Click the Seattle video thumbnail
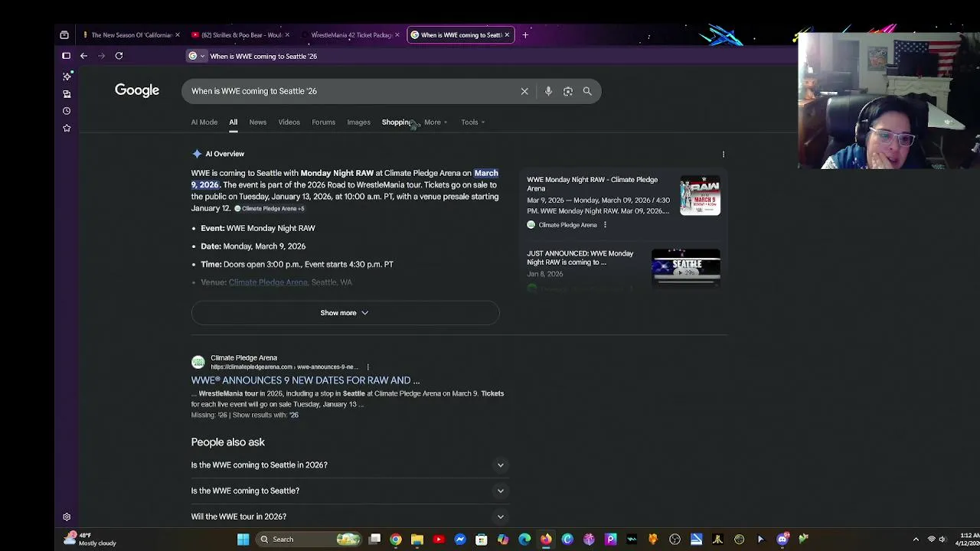Viewport: 980px width, 551px height. pos(685,267)
